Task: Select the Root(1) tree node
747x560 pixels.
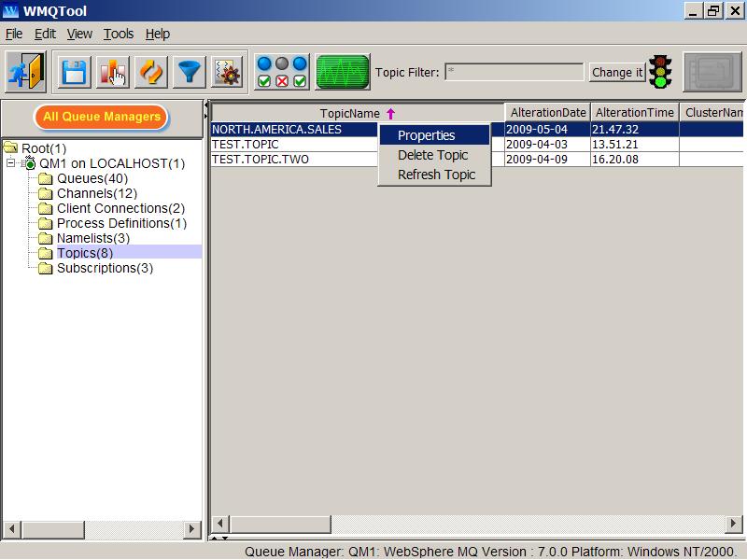Action: pyautogui.click(x=44, y=148)
